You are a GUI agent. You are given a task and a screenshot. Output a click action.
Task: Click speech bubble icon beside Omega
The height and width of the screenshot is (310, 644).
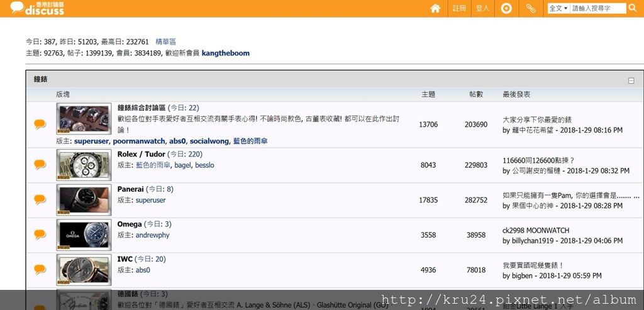pyautogui.click(x=40, y=235)
